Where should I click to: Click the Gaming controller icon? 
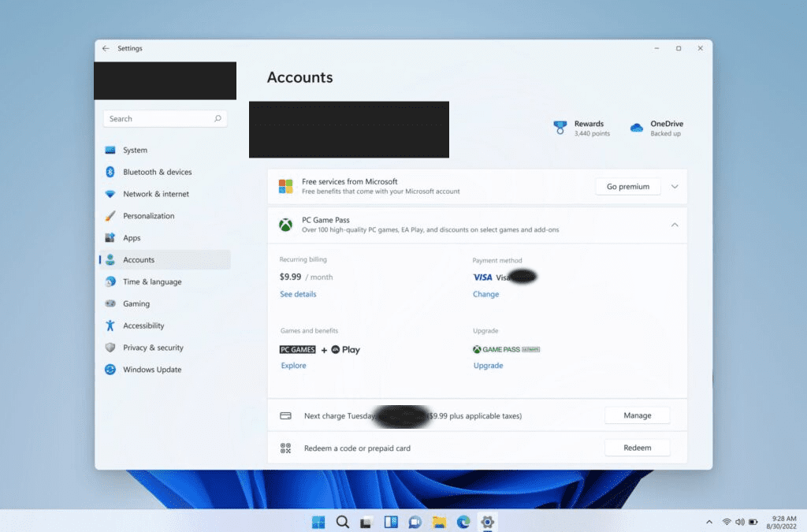click(x=110, y=303)
